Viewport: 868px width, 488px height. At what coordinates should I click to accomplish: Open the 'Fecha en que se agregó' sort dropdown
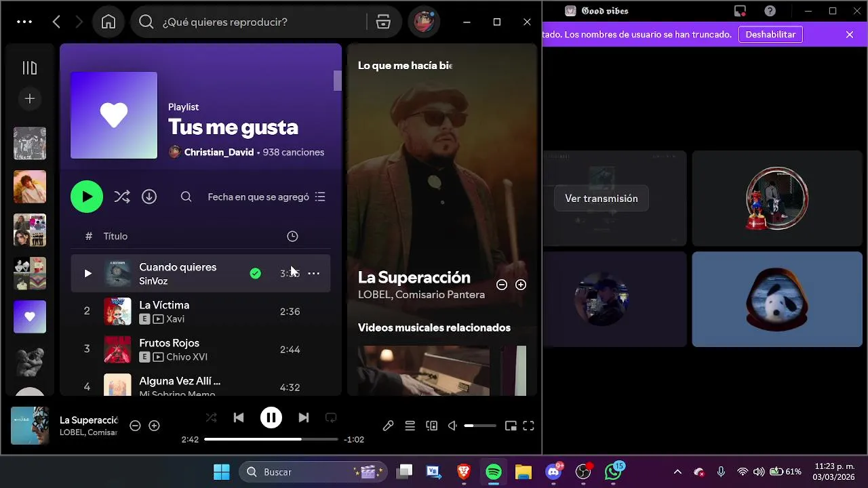click(x=267, y=197)
